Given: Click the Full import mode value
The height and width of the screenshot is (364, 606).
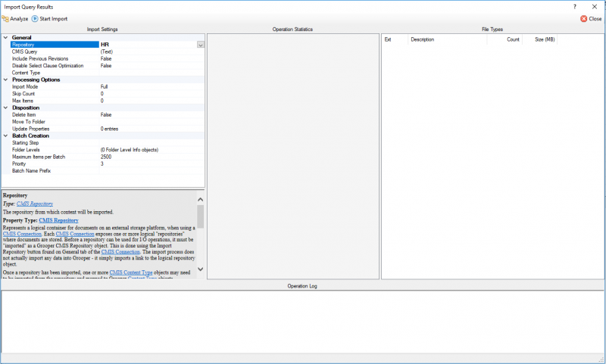Looking at the screenshot, I should pos(104,86).
